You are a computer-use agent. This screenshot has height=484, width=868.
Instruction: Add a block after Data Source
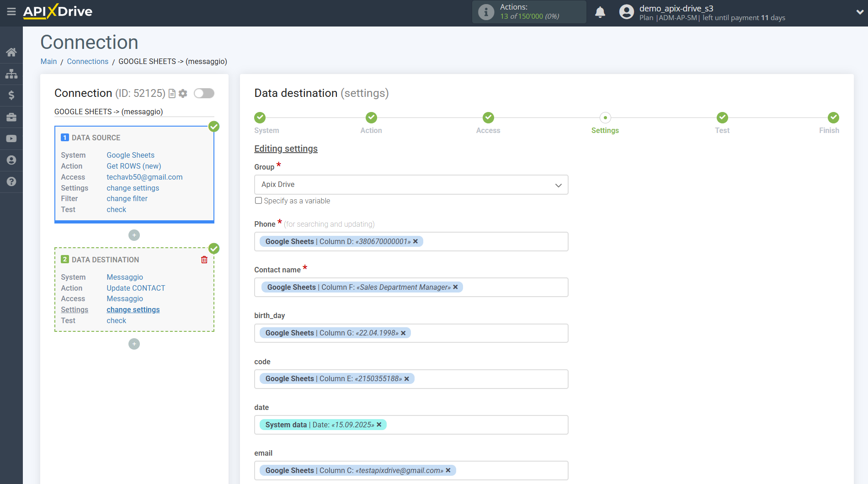coord(134,235)
